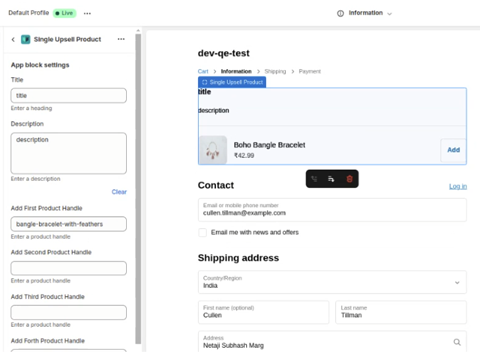Screen dimensions: 480x360
Task: Select the Shipping breadcrumb step
Action: coord(275,71)
